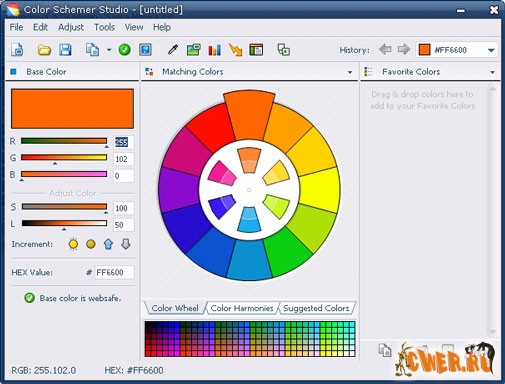Click the bar chart toolbar icon
The image size is (505, 384).
tap(214, 50)
